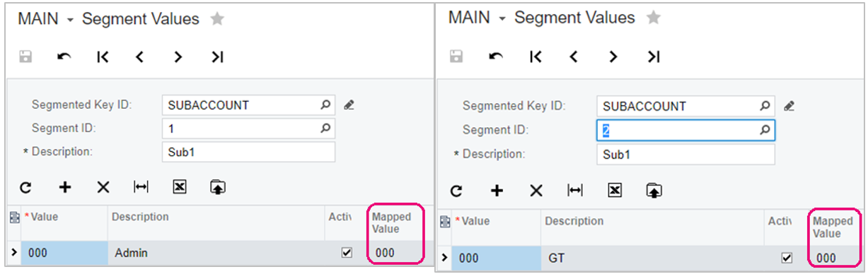Refresh the left Segment Values grid
868x279 pixels.
click(x=25, y=187)
